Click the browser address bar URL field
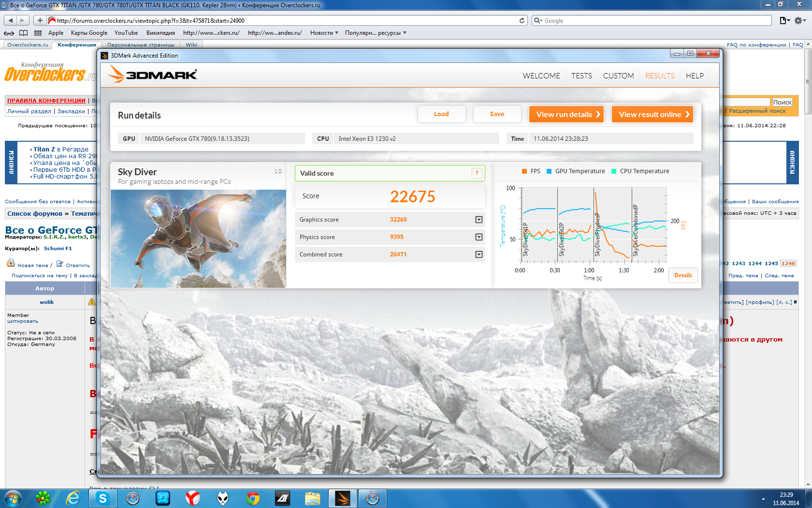Viewport: 812px width, 508px height. click(287, 20)
